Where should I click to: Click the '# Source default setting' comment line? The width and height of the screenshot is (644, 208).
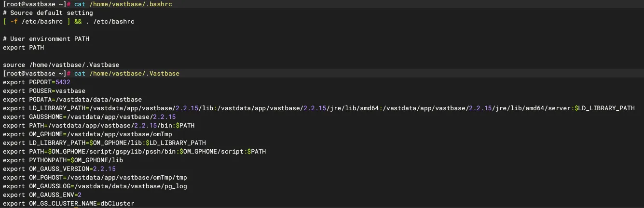[48, 13]
